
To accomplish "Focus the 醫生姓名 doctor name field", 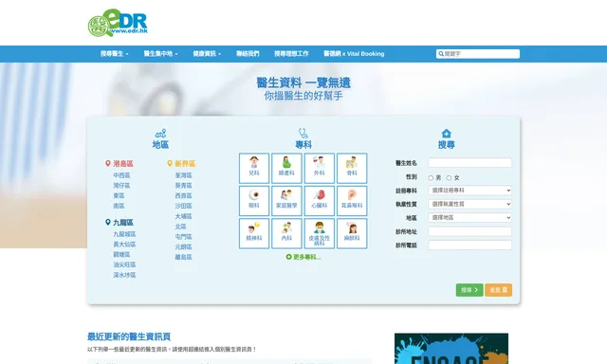I will tap(470, 163).
